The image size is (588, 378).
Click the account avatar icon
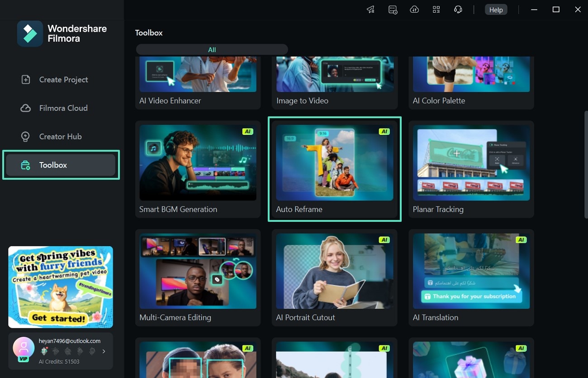(x=24, y=348)
